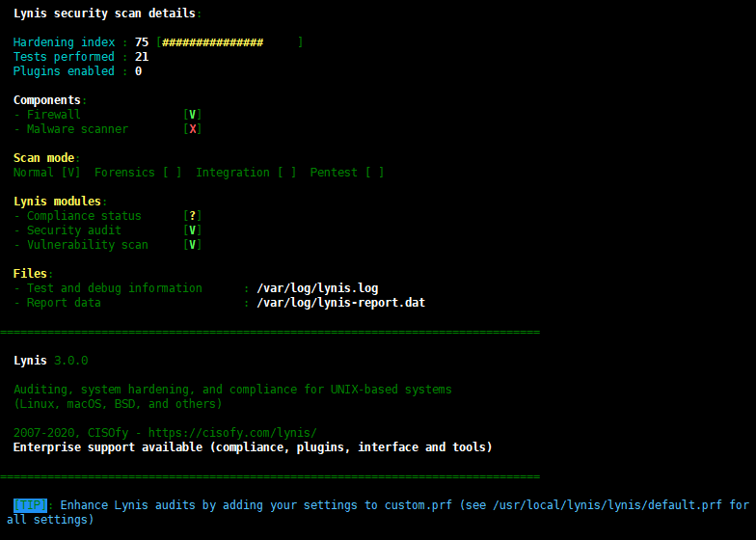Click the Compliance status [?] marker
The width and height of the screenshot is (756, 540).
pyautogui.click(x=193, y=216)
